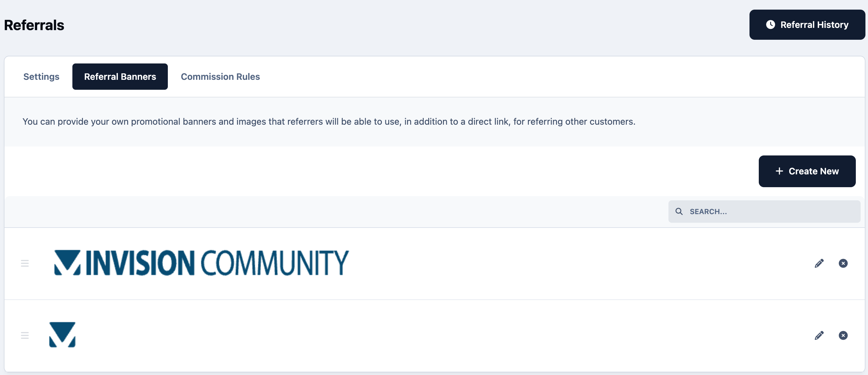868x375 pixels.
Task: Focus the Search input field
Action: coord(764,212)
